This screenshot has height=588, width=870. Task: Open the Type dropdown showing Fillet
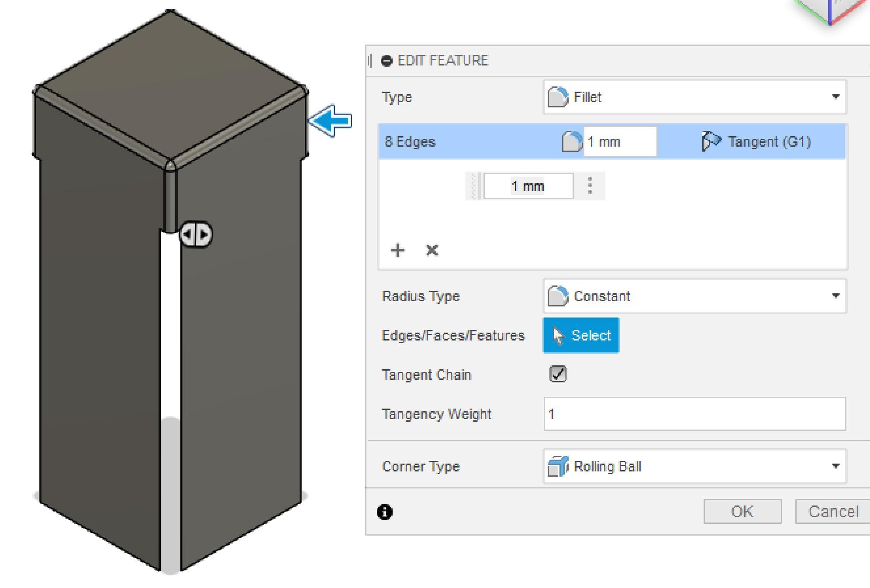(x=694, y=97)
